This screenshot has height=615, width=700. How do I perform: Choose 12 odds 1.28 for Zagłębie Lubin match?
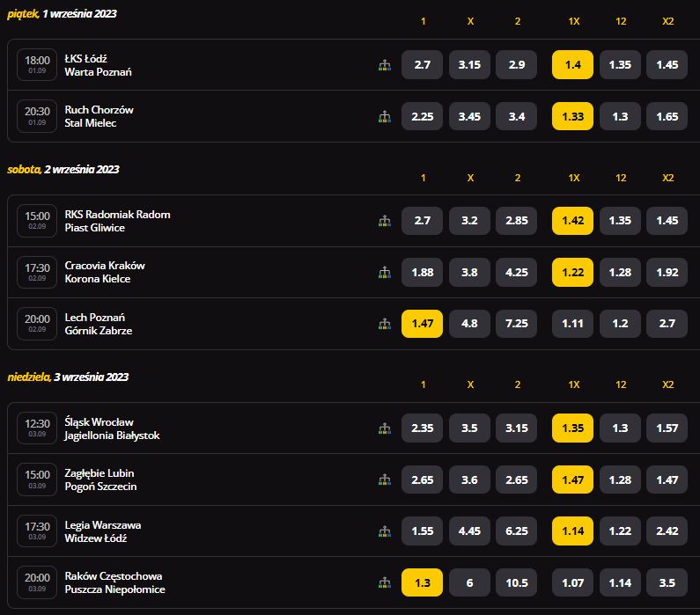620,480
